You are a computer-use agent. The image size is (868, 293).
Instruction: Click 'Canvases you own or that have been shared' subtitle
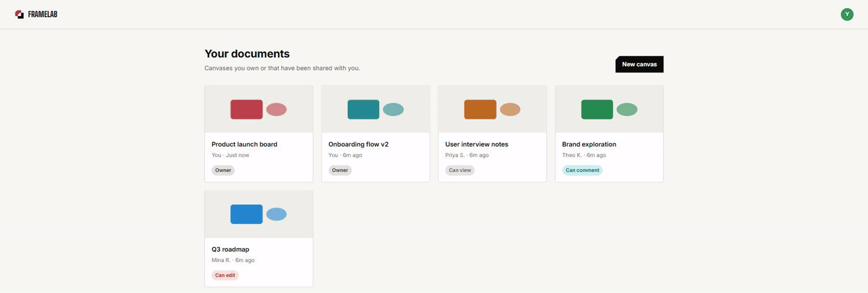(282, 68)
